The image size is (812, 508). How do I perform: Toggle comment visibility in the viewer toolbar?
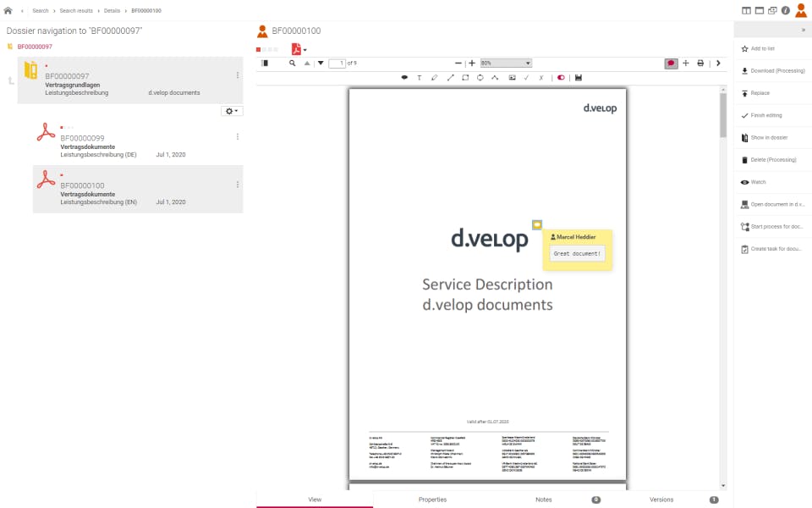click(x=671, y=63)
